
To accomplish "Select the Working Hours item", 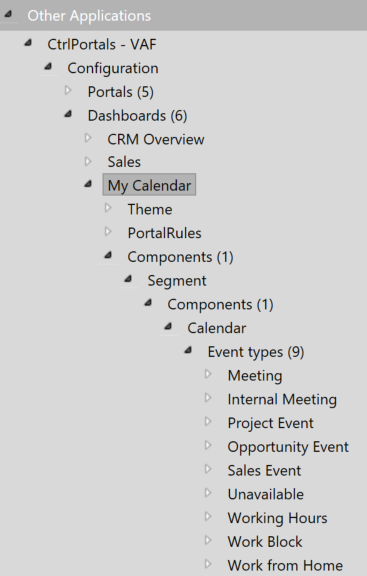I will [x=277, y=518].
